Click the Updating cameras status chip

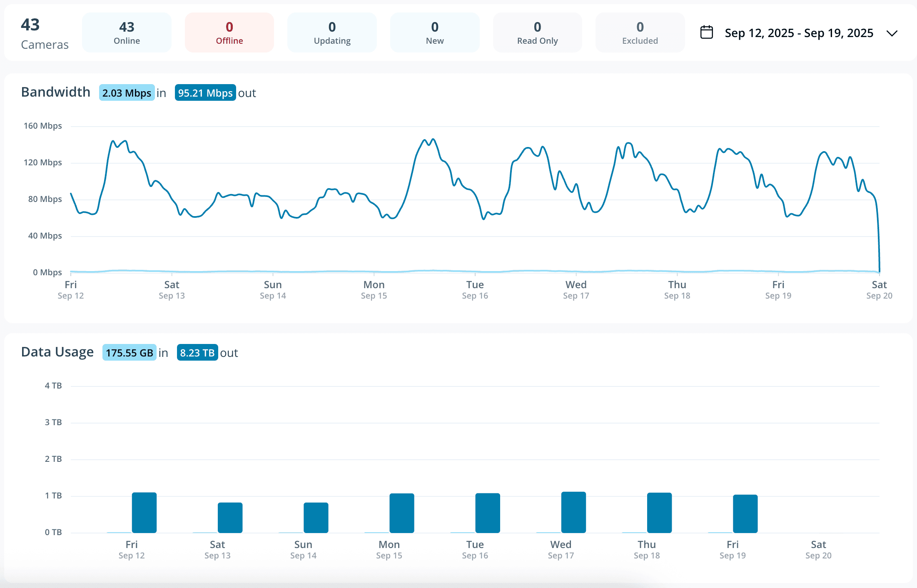point(332,32)
